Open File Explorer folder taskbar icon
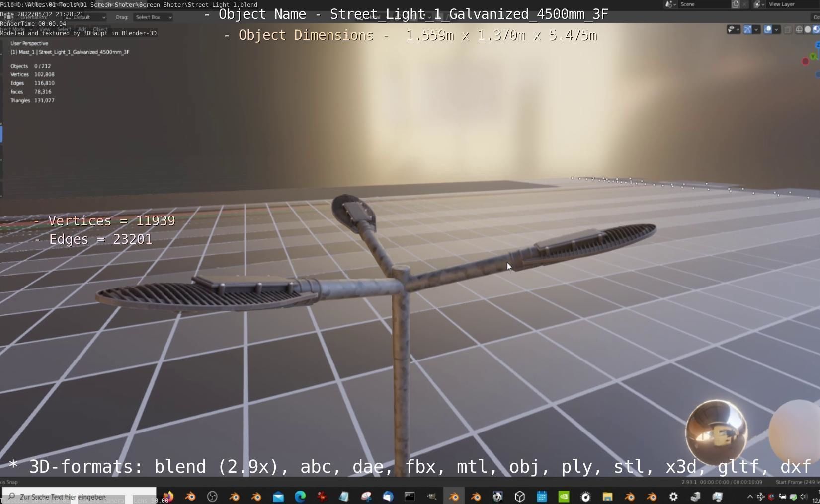 (x=607, y=496)
